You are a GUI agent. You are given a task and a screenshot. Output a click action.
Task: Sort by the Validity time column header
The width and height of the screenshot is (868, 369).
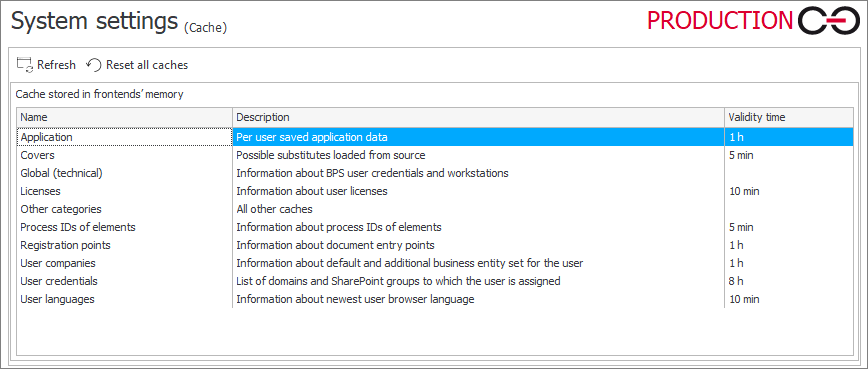788,117
